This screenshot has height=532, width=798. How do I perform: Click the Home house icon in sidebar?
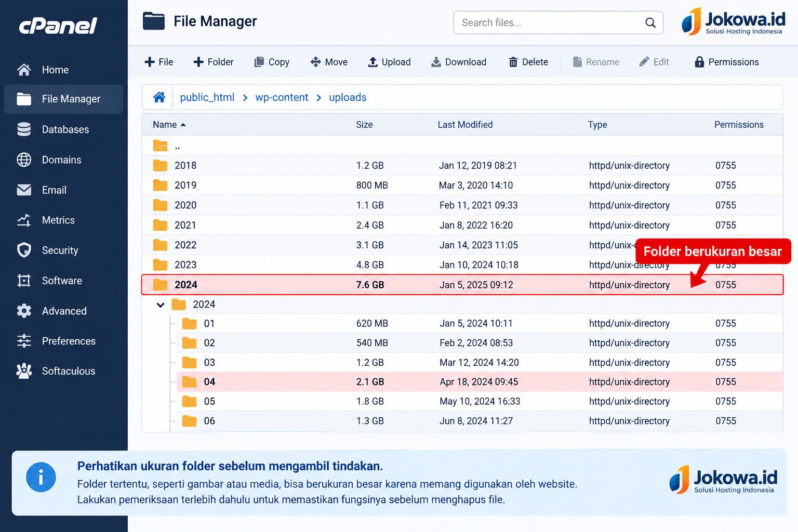(24, 70)
